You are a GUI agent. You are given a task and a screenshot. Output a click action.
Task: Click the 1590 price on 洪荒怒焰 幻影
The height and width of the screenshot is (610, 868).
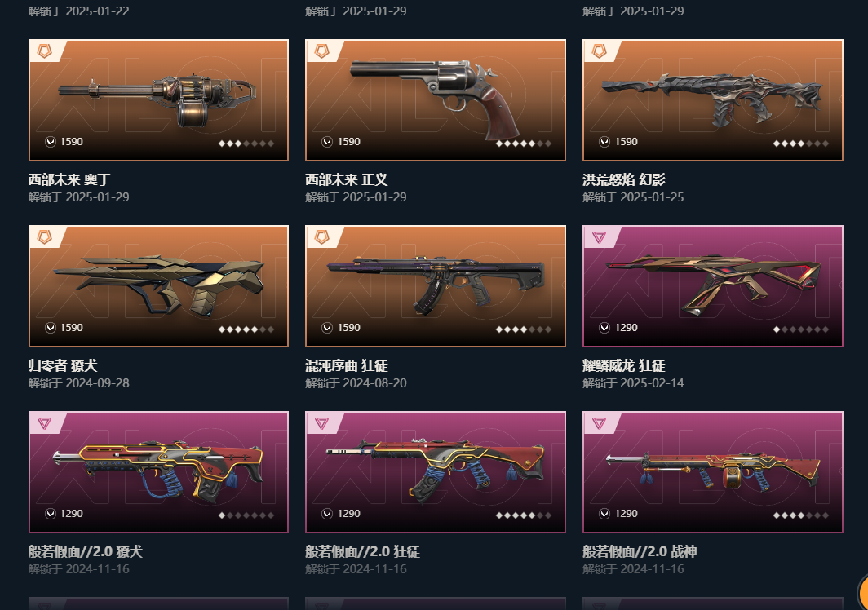point(626,142)
